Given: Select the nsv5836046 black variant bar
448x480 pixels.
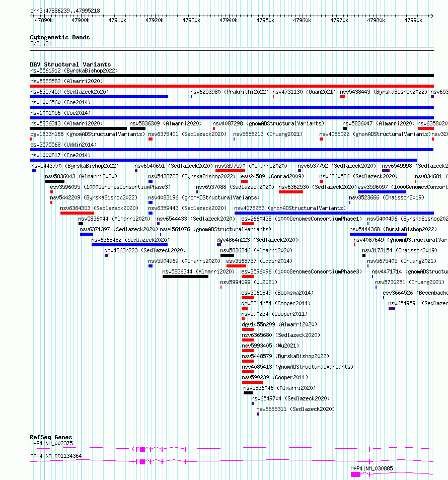Looking at the screenshot, I should click(248, 393).
